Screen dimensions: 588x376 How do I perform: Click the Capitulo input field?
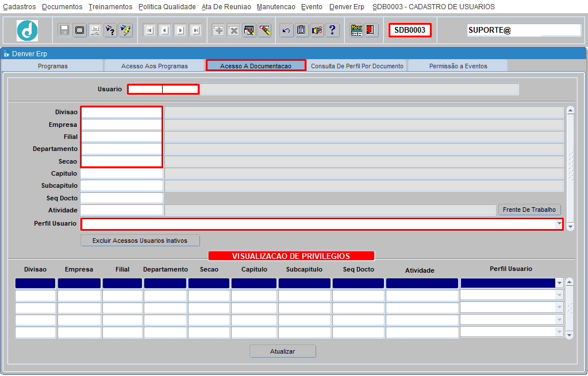[121, 173]
